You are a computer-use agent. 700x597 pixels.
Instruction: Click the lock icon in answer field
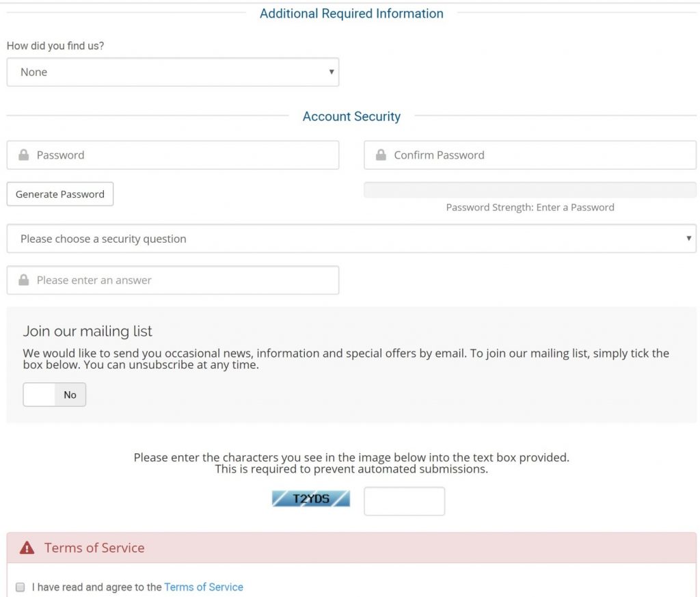24,280
